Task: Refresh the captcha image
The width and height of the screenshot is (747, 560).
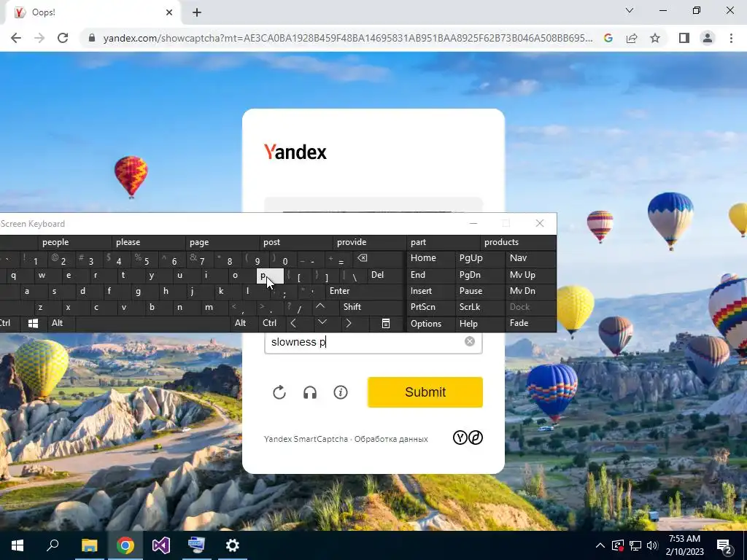Action: coord(279,392)
